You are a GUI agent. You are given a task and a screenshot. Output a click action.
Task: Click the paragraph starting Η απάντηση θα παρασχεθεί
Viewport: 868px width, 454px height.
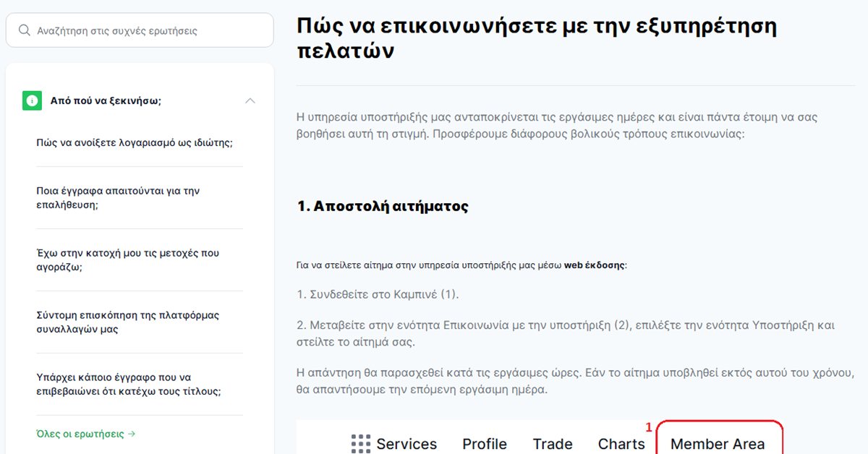(x=576, y=381)
